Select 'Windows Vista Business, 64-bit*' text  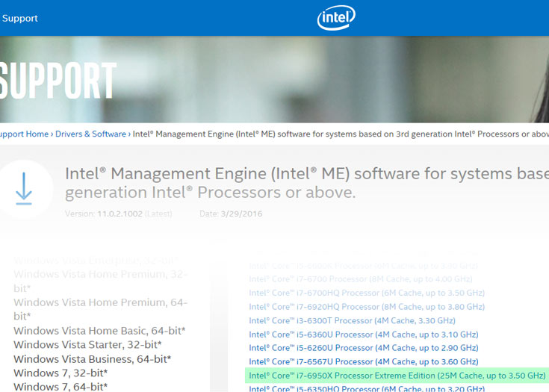click(93, 359)
